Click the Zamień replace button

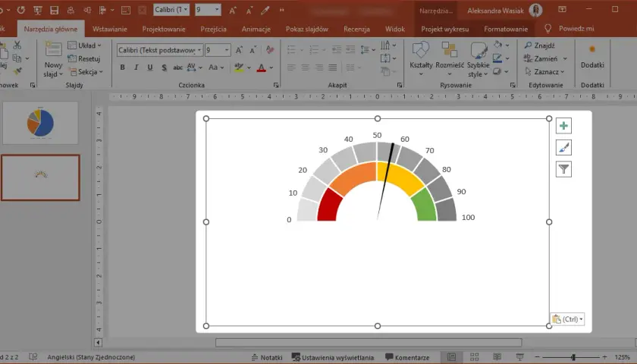click(541, 58)
